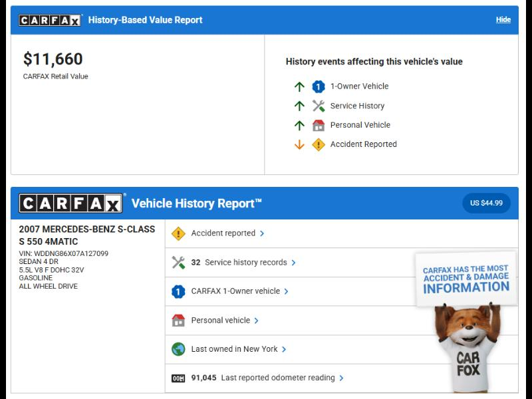Open the Personal vehicle details link

coord(220,321)
